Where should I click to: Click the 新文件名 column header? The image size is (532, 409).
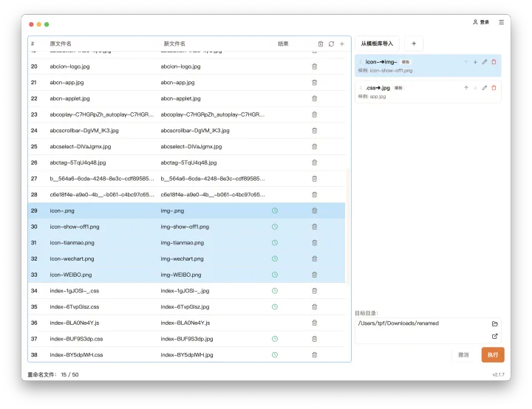point(174,44)
